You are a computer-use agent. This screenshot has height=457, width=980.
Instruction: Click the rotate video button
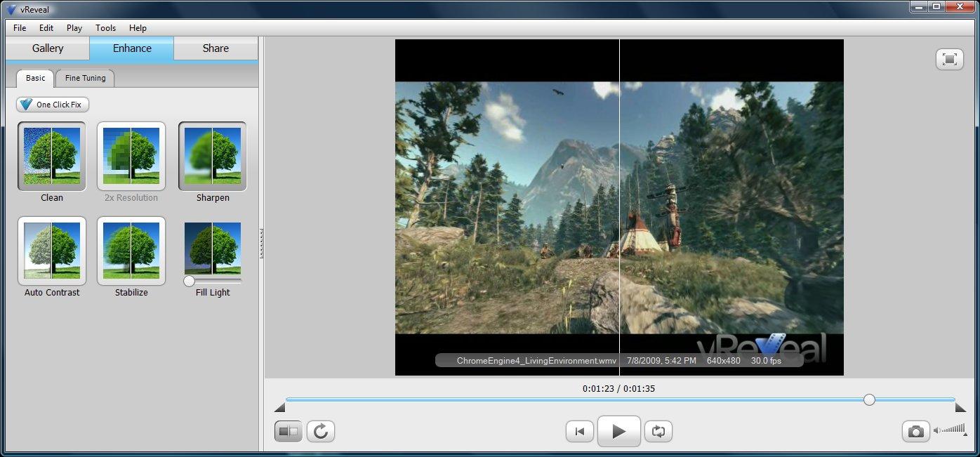(x=321, y=431)
